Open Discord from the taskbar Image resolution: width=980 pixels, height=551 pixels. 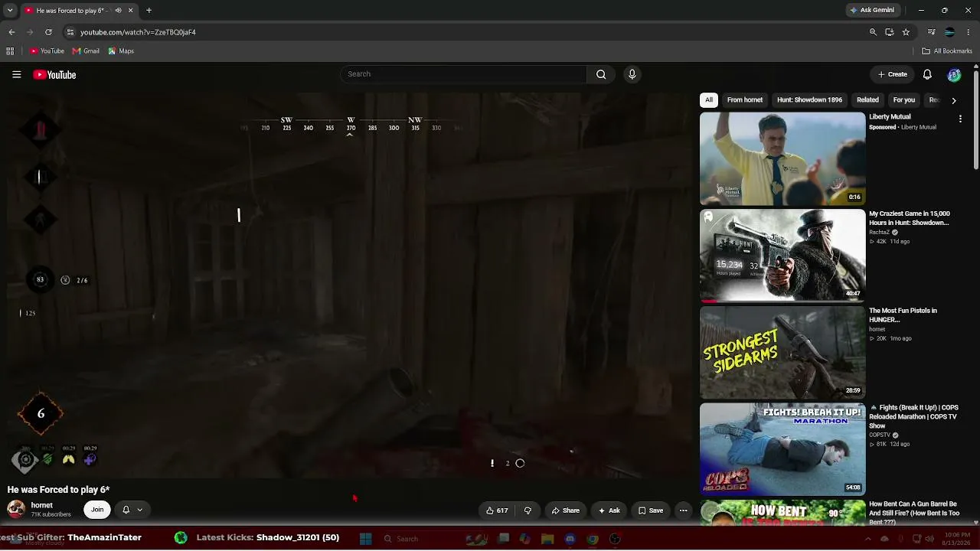coord(570,539)
